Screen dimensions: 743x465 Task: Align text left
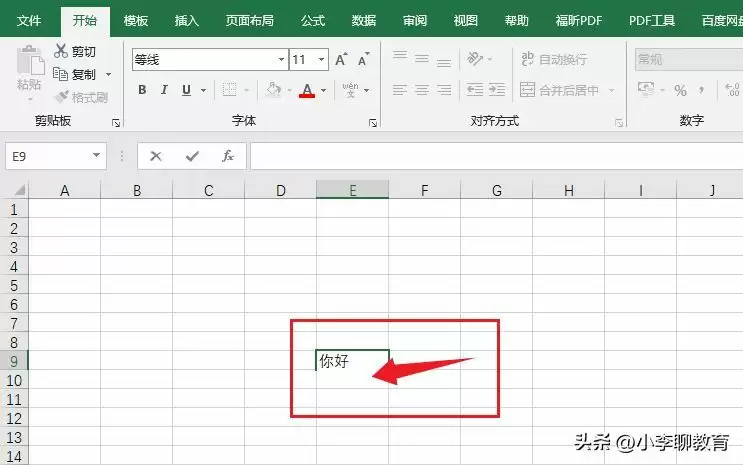pos(399,90)
